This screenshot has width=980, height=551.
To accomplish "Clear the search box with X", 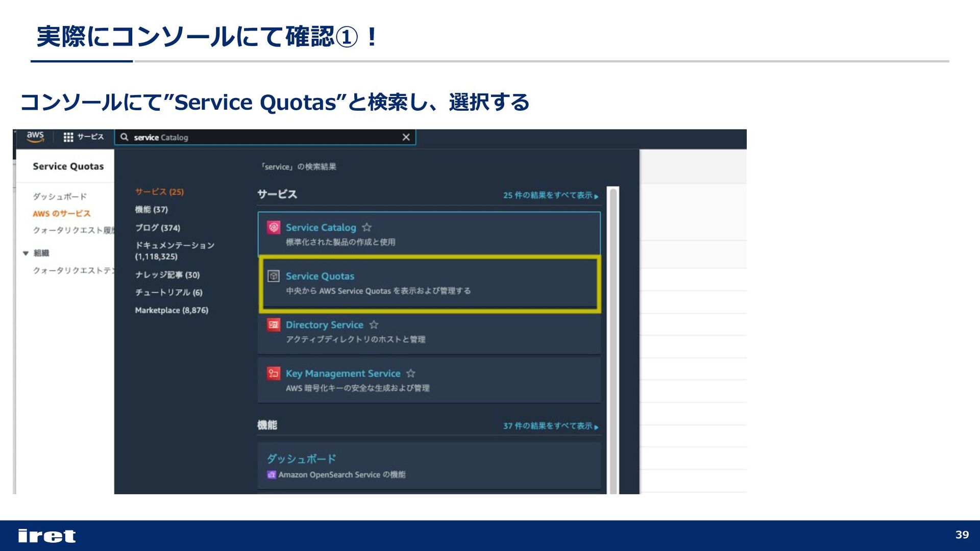I will click(406, 137).
